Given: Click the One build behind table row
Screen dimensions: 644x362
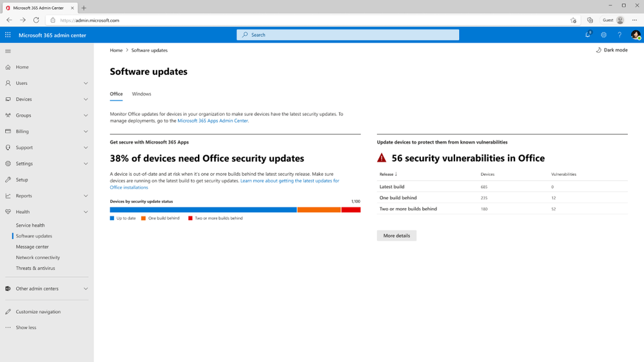Looking at the screenshot, I should click(x=502, y=198).
